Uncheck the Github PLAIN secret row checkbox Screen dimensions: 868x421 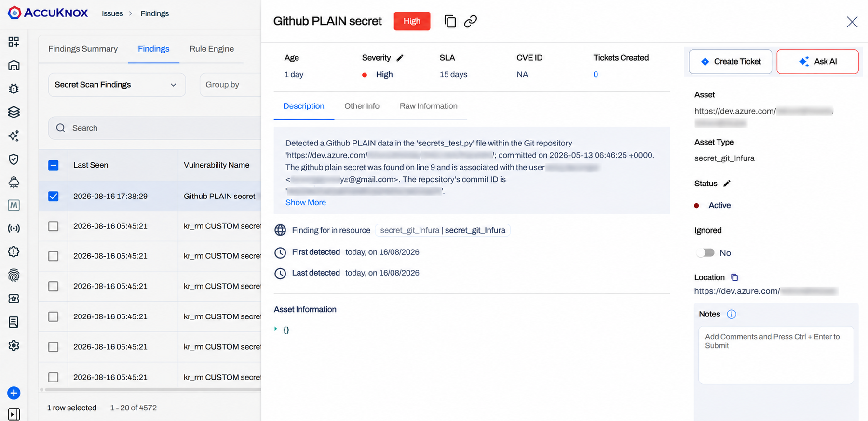[54, 196]
